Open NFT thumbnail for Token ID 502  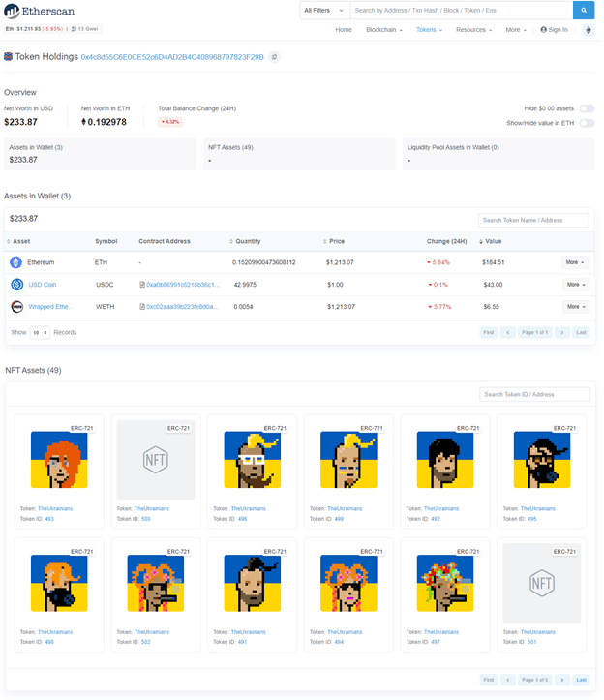tap(157, 586)
